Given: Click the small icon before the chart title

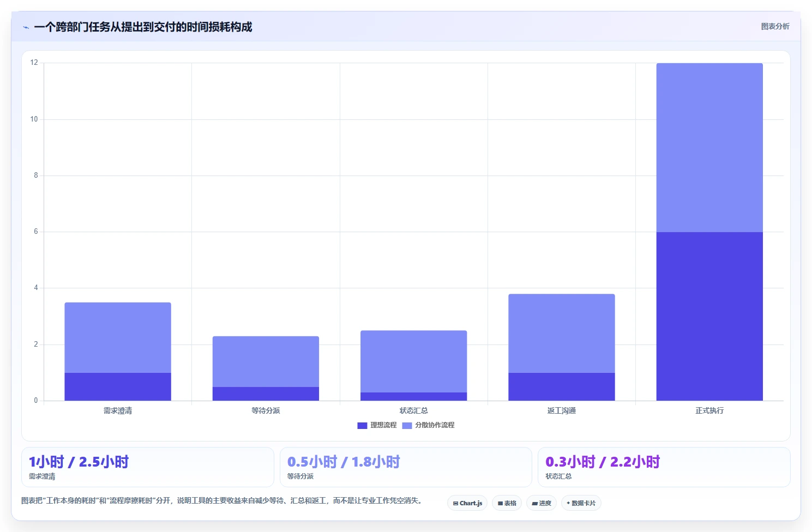Looking at the screenshot, I should coord(26,27).
